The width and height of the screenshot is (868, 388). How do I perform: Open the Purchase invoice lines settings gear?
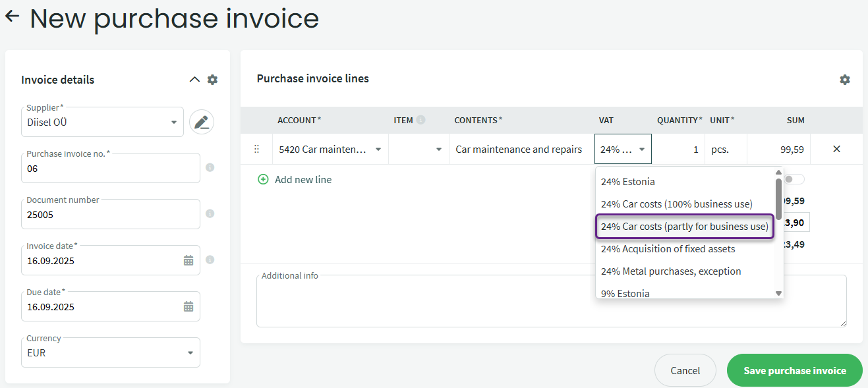pyautogui.click(x=844, y=80)
